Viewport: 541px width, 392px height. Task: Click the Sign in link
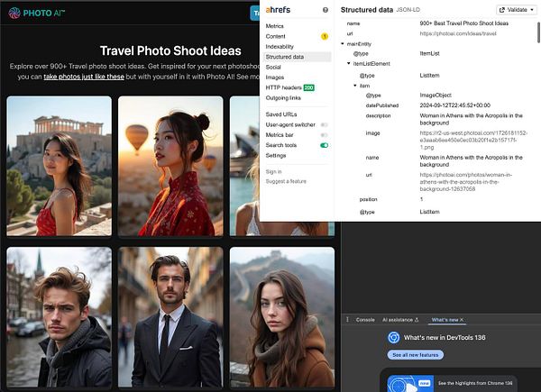(273, 172)
